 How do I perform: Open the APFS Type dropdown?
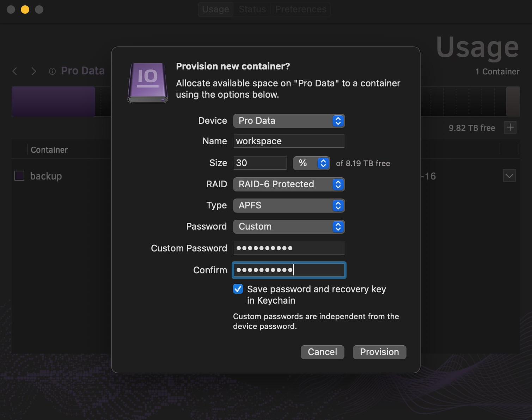pyautogui.click(x=288, y=206)
